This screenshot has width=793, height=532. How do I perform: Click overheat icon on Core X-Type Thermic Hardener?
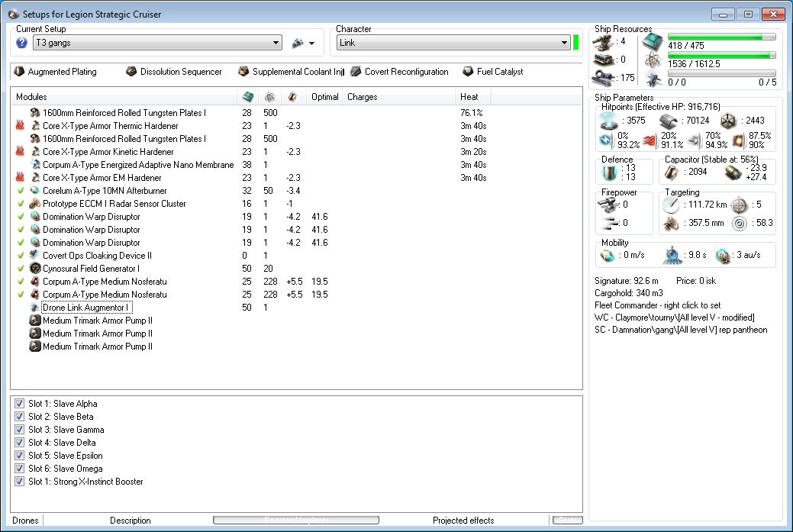pyautogui.click(x=20, y=126)
